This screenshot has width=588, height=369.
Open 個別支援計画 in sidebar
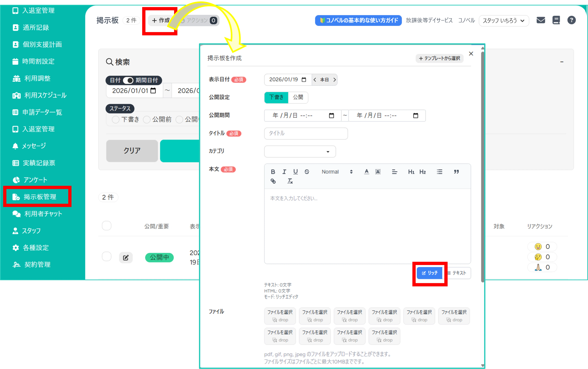point(37,44)
